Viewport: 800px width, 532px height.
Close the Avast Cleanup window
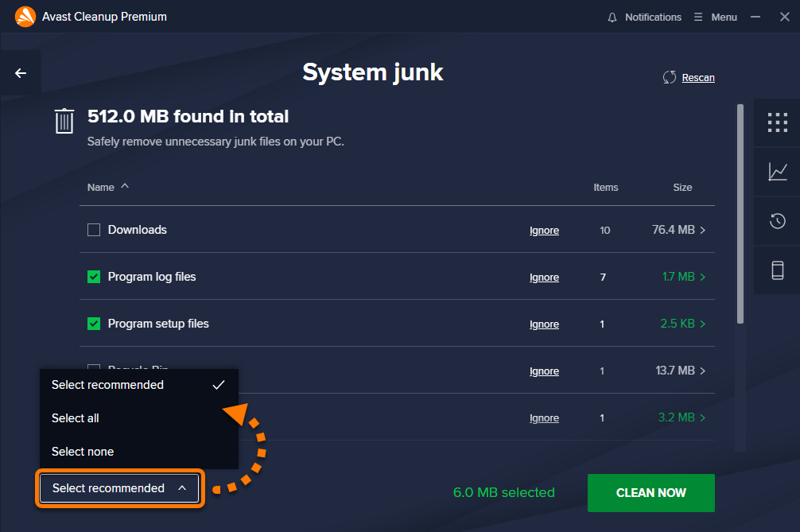coord(785,17)
